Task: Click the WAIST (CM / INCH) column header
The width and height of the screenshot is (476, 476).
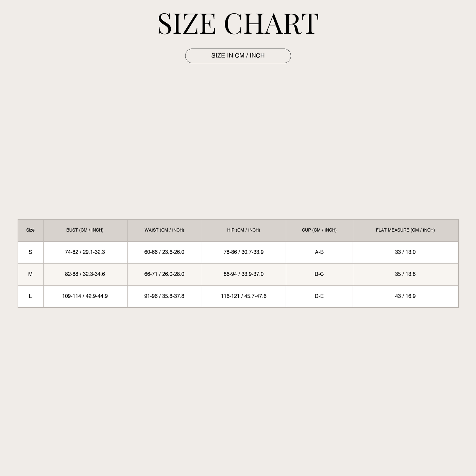Action: (x=165, y=231)
